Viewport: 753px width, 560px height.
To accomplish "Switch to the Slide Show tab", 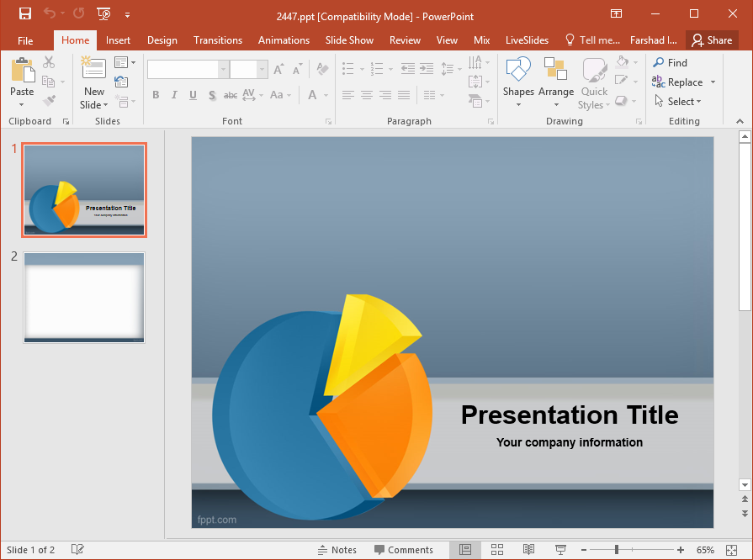I will [x=349, y=40].
